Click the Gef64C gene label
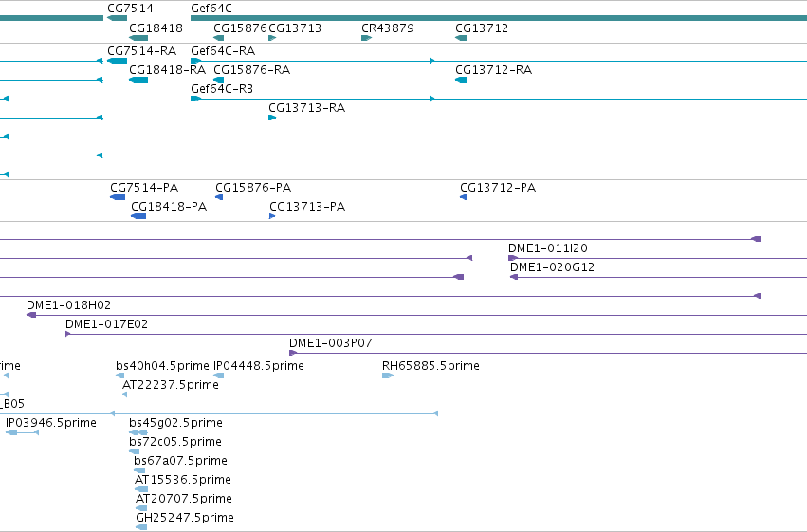This screenshot has width=807, height=532. 211,9
